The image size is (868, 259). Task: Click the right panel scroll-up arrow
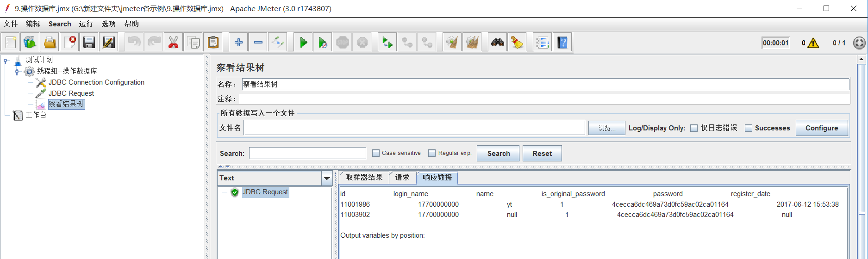[861, 59]
